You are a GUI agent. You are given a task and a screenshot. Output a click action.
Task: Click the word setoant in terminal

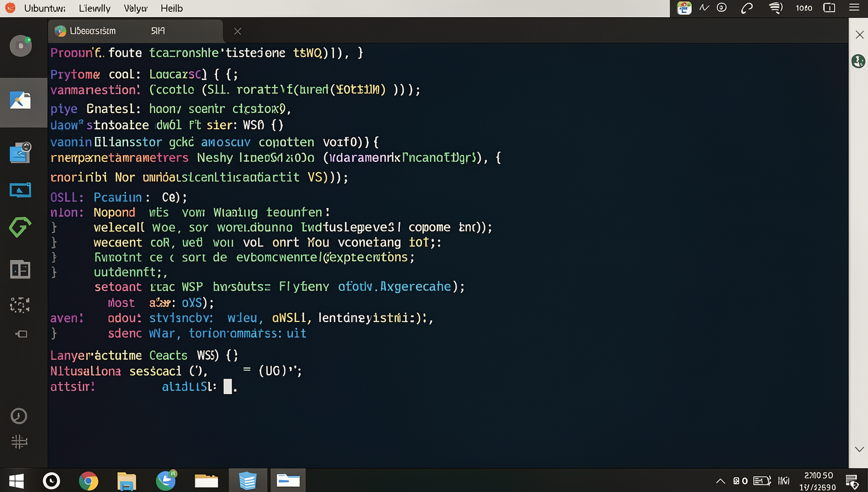click(x=118, y=287)
